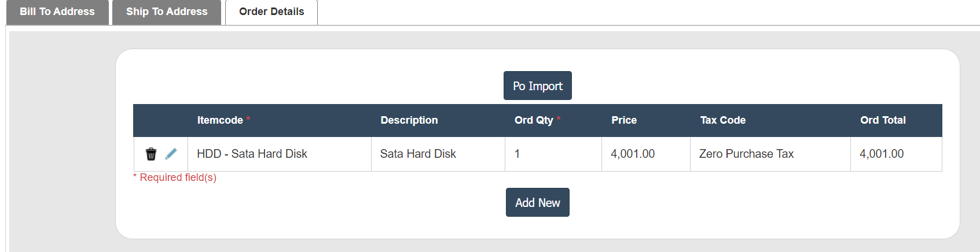This screenshot has width=980, height=252.
Task: Click the order quantity cell showing 1
Action: click(517, 154)
